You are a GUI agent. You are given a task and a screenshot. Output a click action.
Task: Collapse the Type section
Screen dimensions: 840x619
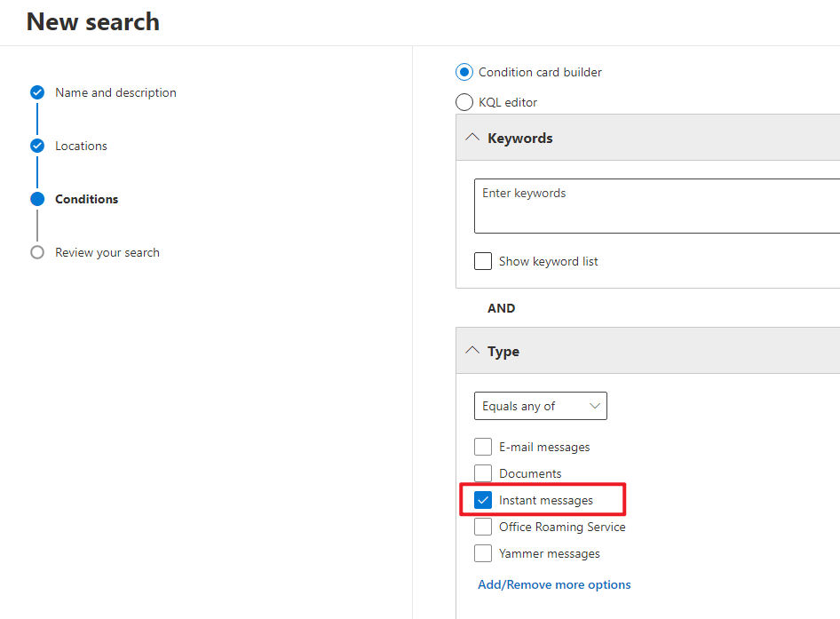tap(472, 351)
